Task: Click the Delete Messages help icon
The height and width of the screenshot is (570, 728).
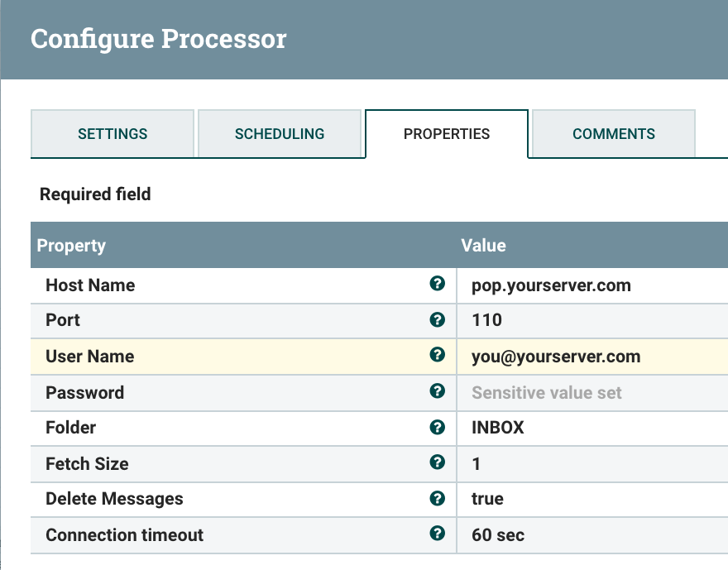Action: coord(438,498)
